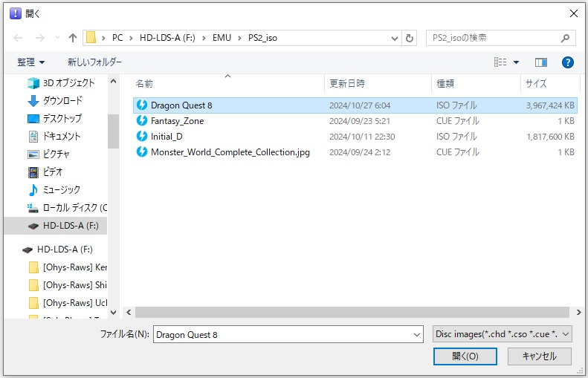The width and height of the screenshot is (588, 378).
Task: Select the Fantasy_Zone file name
Action: coord(178,121)
